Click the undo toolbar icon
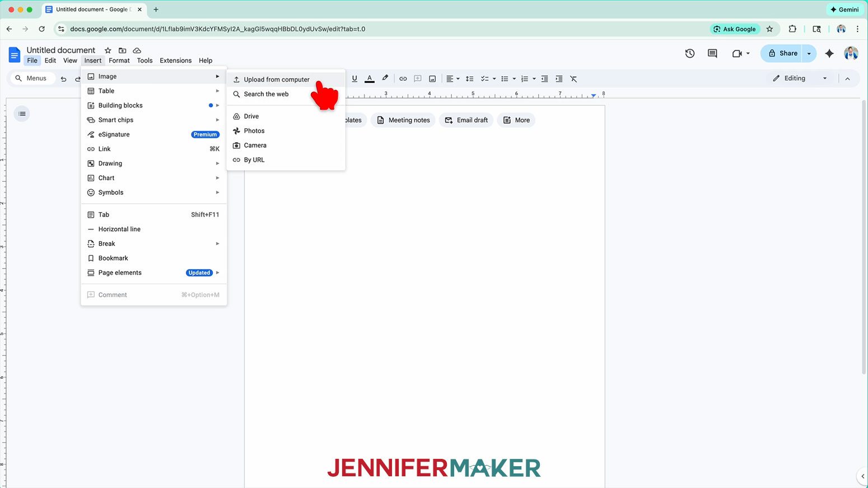 point(63,79)
